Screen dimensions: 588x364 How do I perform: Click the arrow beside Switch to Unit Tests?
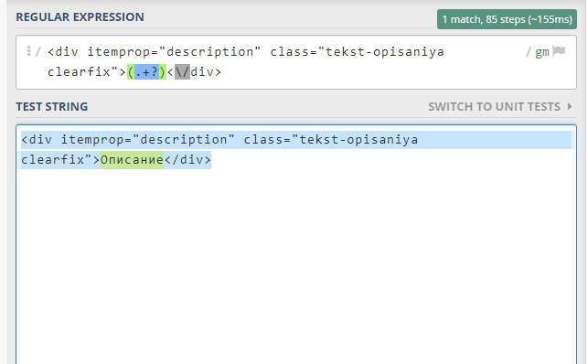coord(570,106)
